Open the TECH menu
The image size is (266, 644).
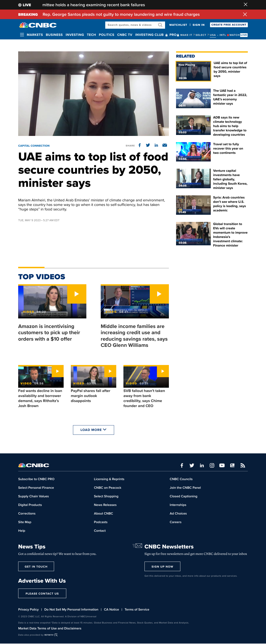coord(91,35)
